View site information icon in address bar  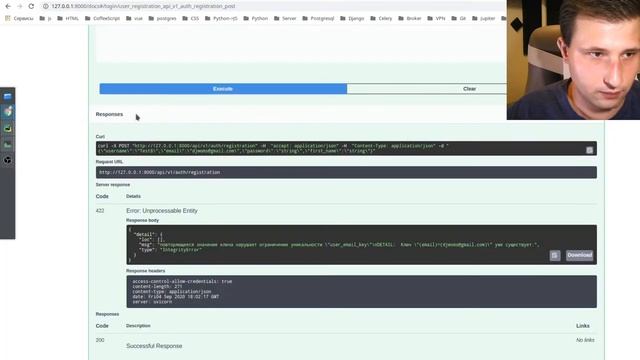coord(46,6)
